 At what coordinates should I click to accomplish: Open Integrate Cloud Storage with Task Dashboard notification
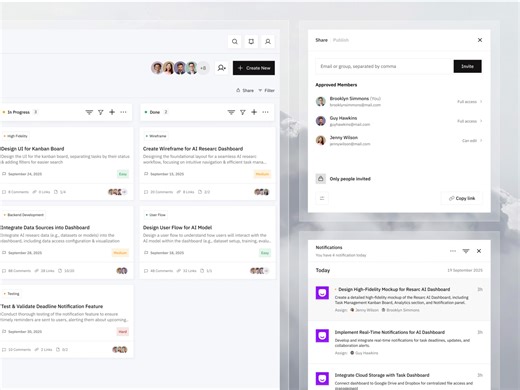pos(399,378)
